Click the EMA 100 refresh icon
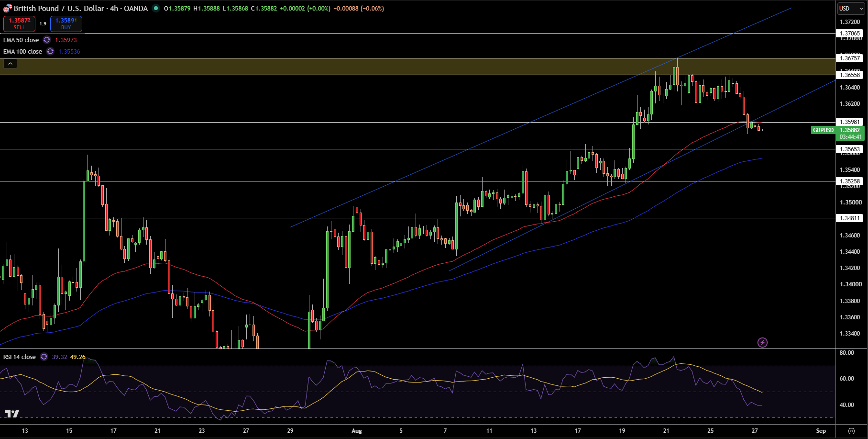The height and width of the screenshot is (439, 868). (x=50, y=52)
